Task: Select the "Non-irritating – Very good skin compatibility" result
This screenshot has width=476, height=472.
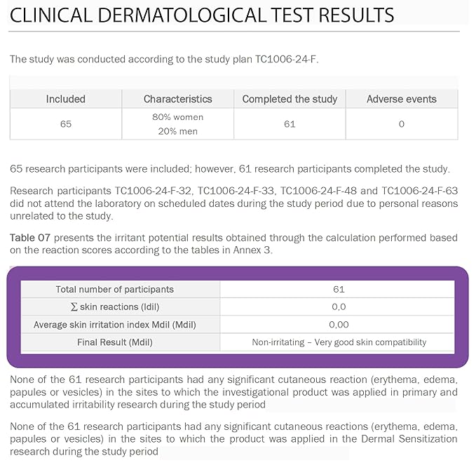Action: (339, 342)
